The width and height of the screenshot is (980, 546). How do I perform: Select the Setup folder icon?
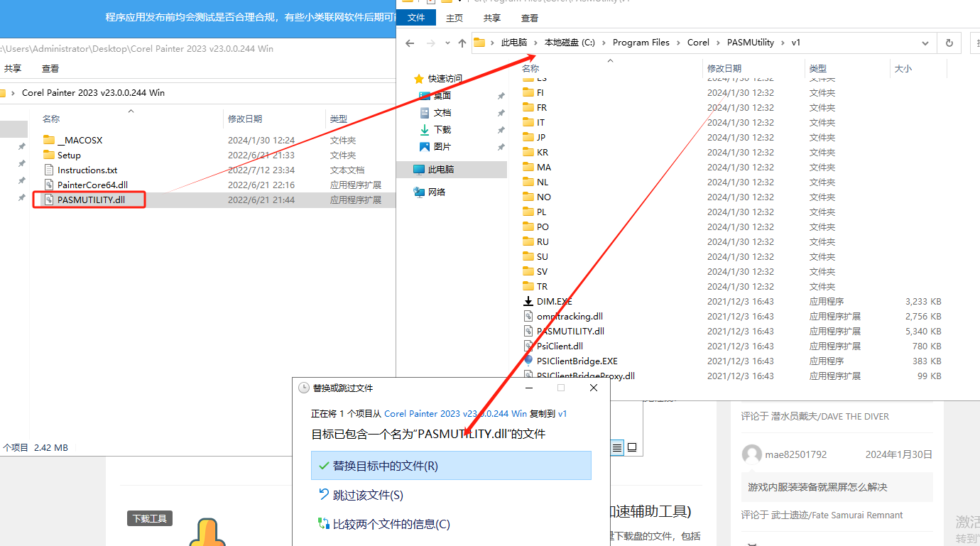[x=48, y=155]
